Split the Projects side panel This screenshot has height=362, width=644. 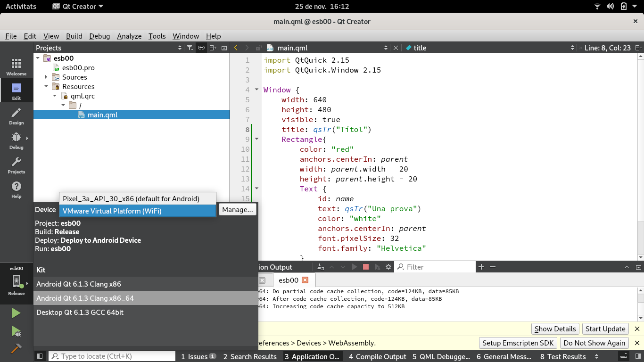213,48
